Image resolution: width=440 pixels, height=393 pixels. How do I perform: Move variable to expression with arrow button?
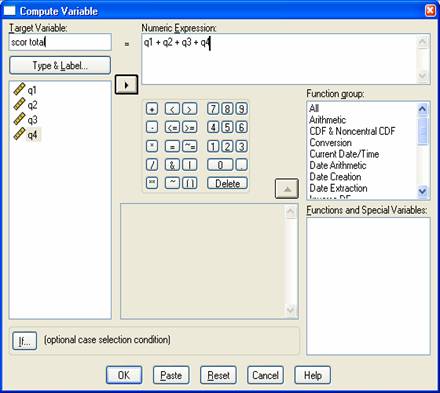126,85
